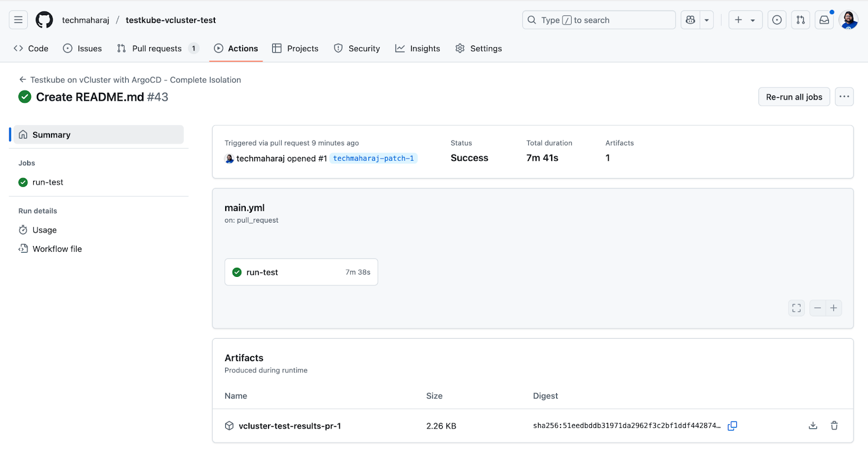Open run-test job card in workflow graph

pos(301,272)
